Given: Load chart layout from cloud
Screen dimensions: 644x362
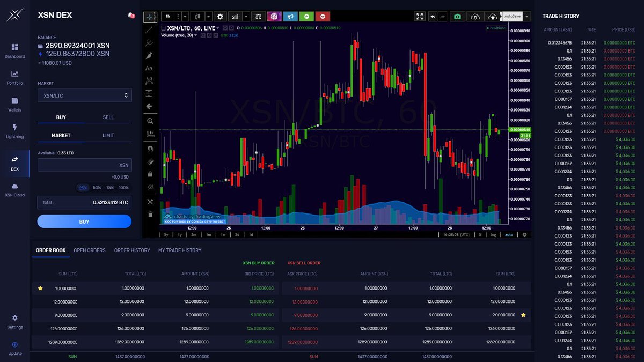Looking at the screenshot, I should pyautogui.click(x=475, y=17).
